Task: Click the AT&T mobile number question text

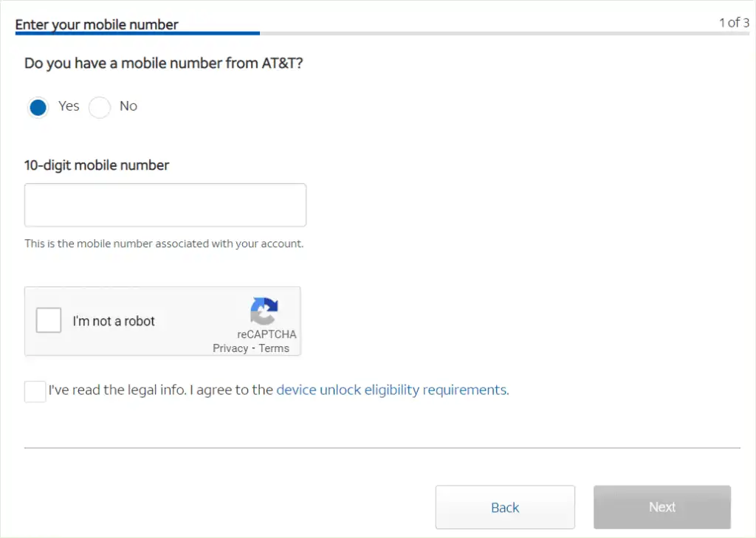Action: click(x=164, y=63)
